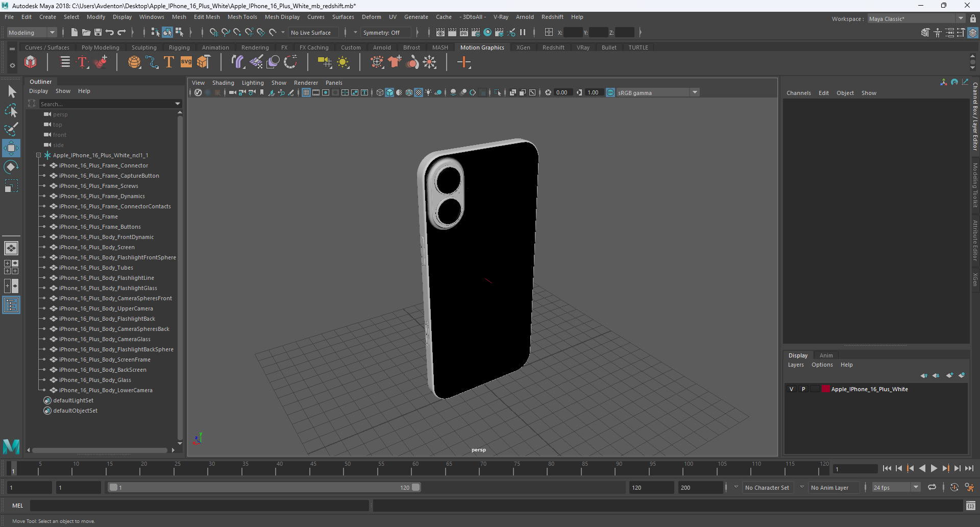Toggle the P playback box of the layer
Screen dimensions: 980x527
click(803, 389)
